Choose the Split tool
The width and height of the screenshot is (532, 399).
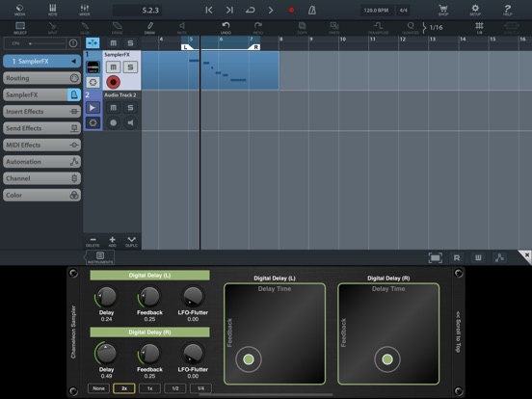pos(52,28)
